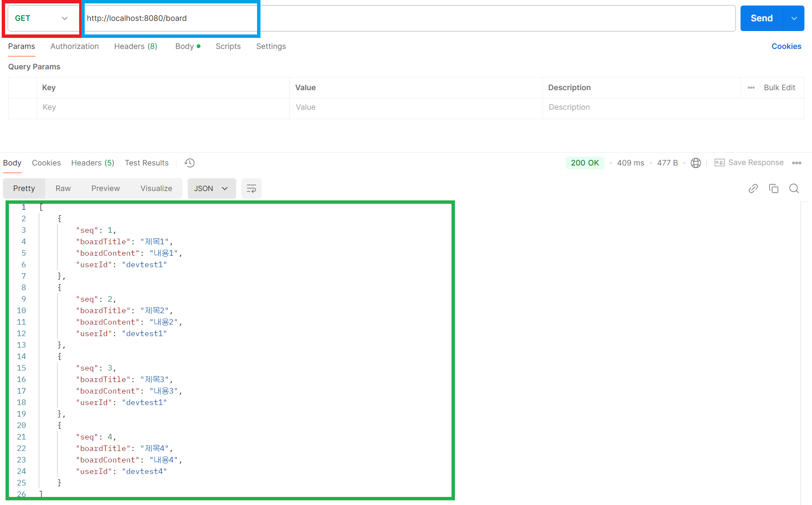Open query params column options icon
Screen dimensions: 812x505
click(751, 88)
